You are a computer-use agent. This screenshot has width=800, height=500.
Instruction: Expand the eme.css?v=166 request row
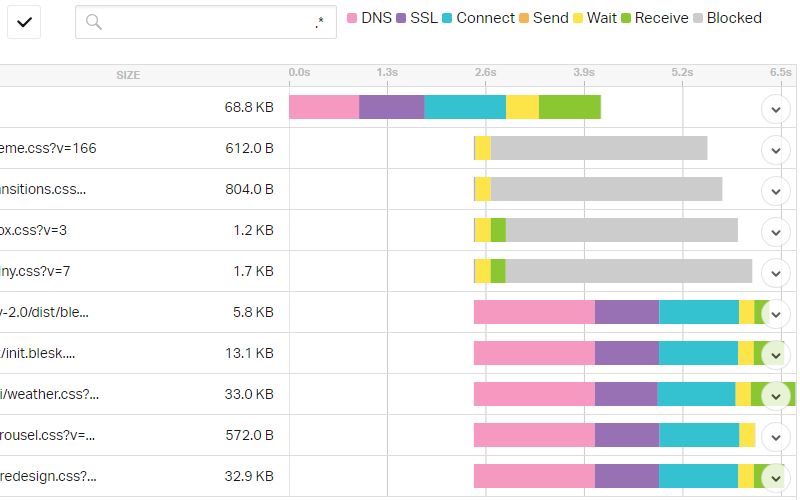[x=776, y=149]
